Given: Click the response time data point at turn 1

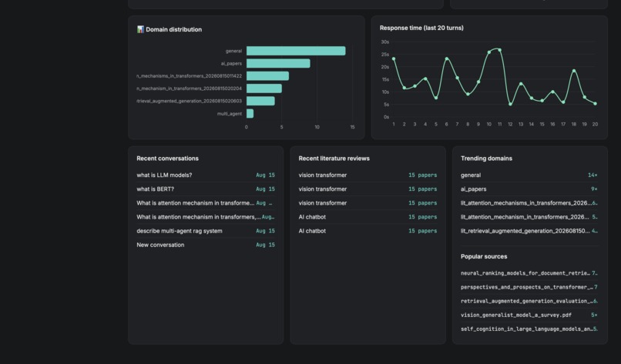Looking at the screenshot, I should point(393,59).
